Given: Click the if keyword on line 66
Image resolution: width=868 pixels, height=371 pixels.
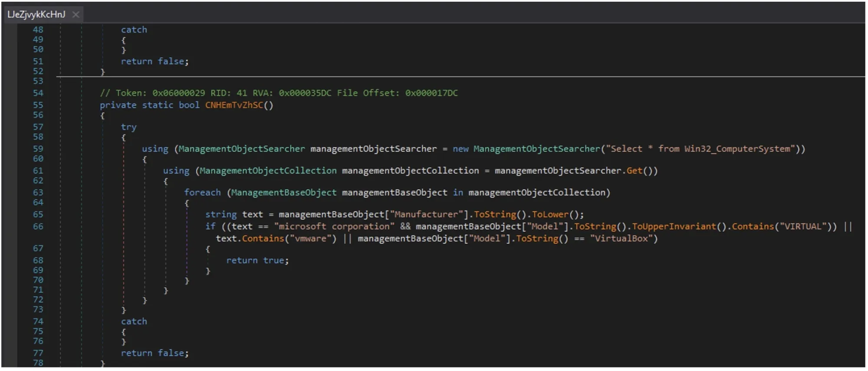Looking at the screenshot, I should pyautogui.click(x=210, y=226).
